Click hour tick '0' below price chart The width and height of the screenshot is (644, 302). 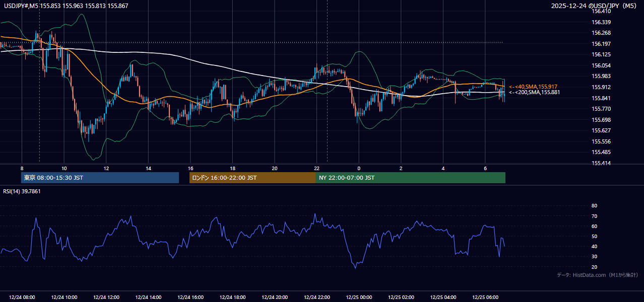(359, 168)
